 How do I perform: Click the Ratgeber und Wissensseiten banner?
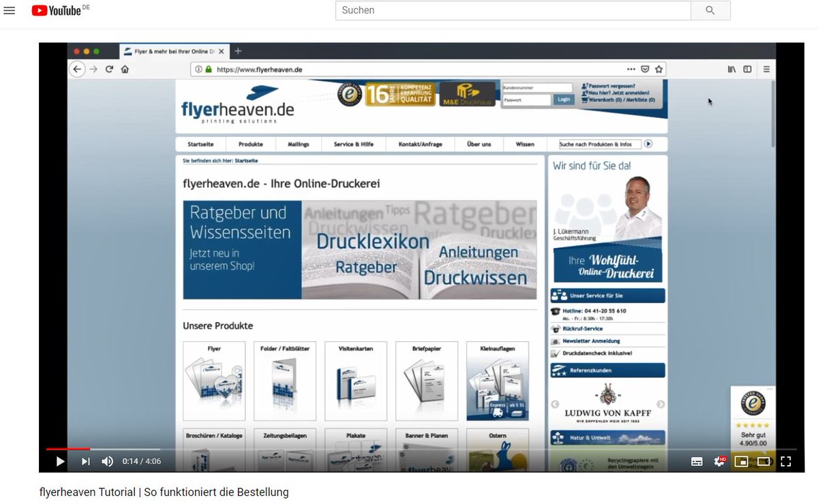coord(360,250)
